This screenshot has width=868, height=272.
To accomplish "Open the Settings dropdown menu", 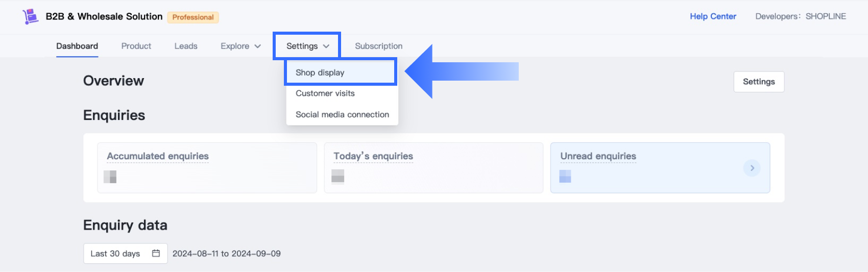I will click(307, 46).
